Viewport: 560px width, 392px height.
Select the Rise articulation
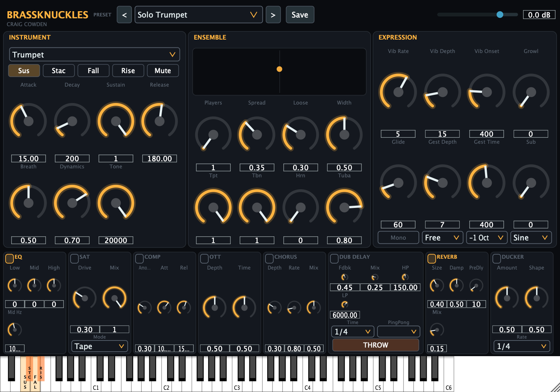[x=128, y=71]
